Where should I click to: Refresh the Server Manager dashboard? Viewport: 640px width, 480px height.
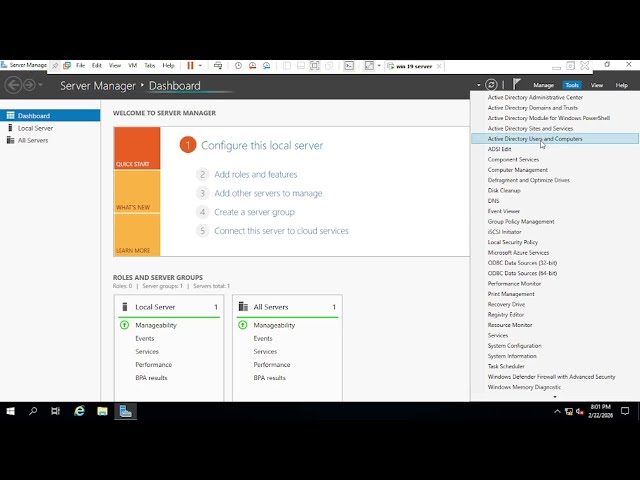[x=491, y=85]
